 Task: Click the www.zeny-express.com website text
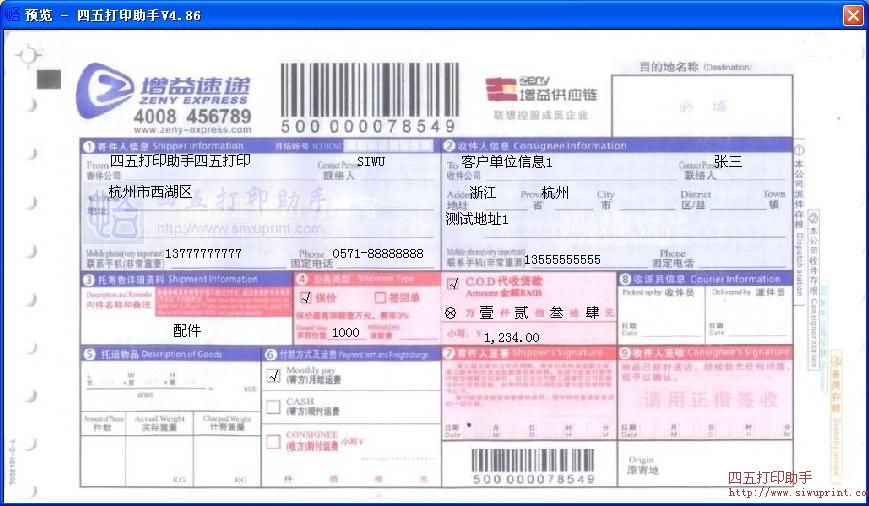point(192,130)
